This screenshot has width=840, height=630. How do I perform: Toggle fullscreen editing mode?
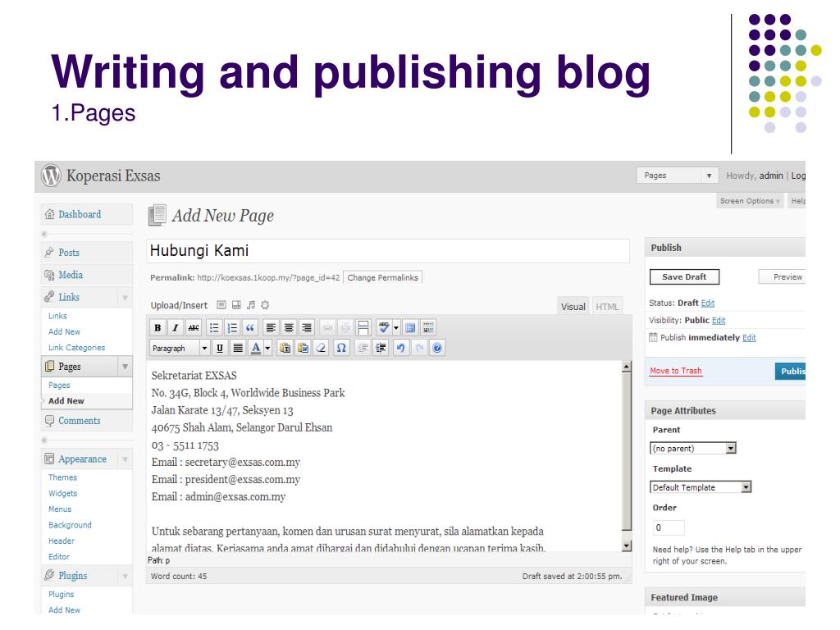tap(410, 327)
